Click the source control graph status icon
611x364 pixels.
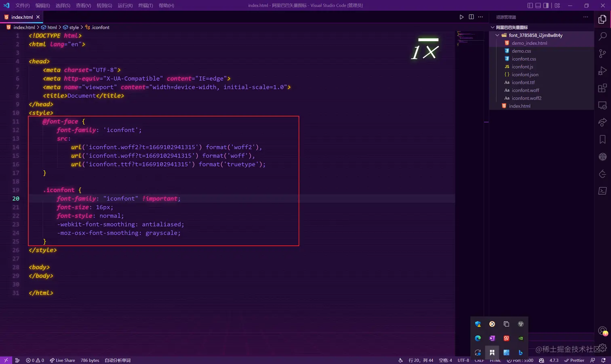[17, 360]
